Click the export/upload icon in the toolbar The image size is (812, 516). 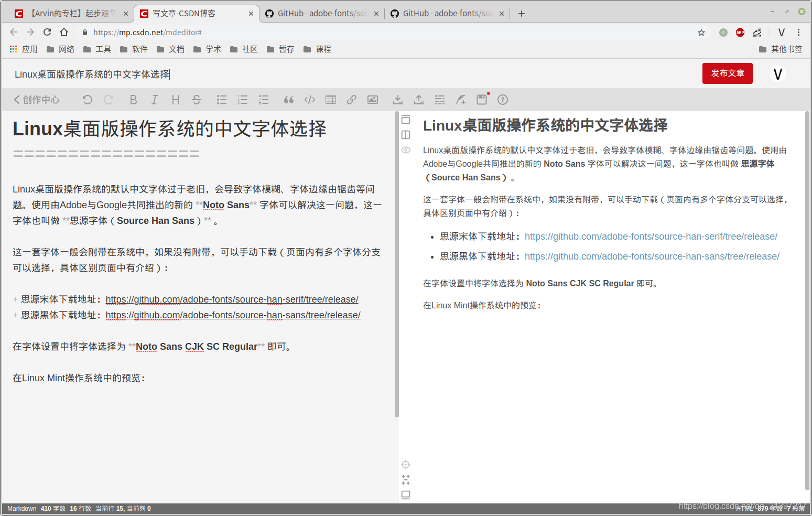pos(419,100)
